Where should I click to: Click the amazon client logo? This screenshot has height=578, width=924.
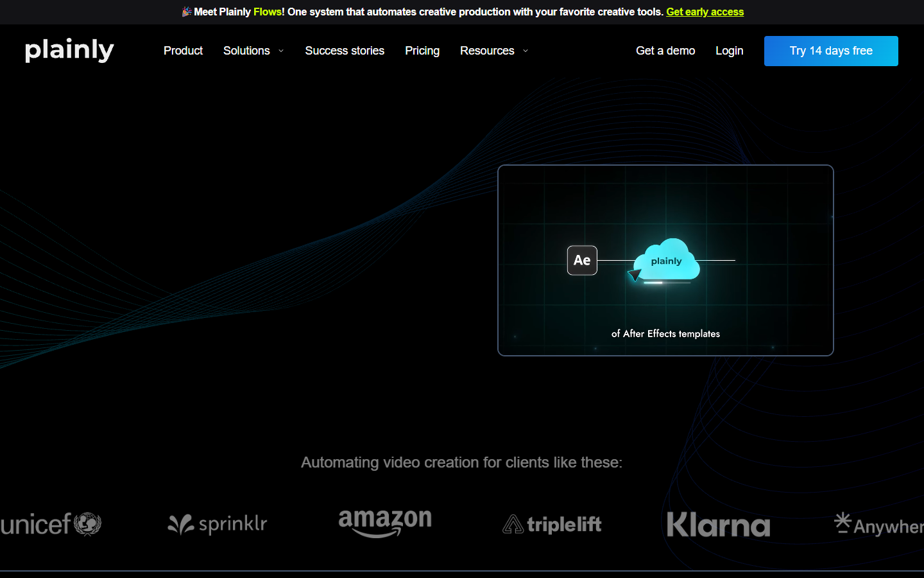coord(385,523)
